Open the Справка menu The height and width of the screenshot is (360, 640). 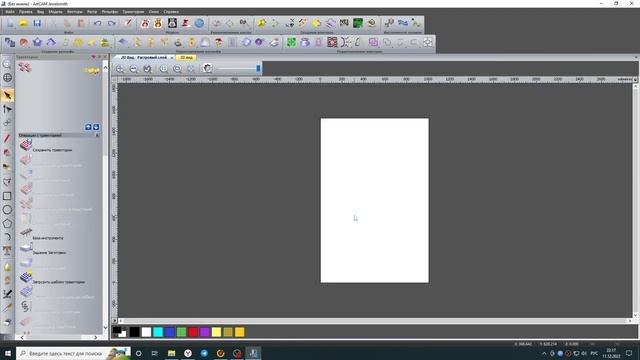click(x=171, y=12)
